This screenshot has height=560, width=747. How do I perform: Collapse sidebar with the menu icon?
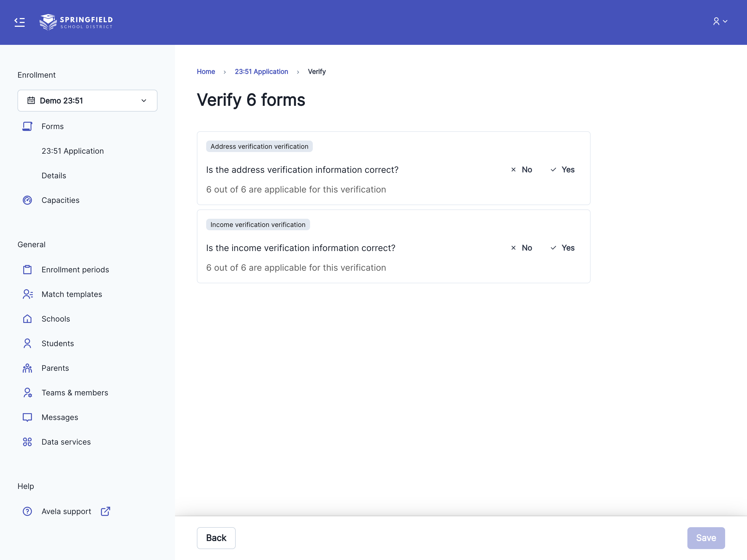click(20, 22)
